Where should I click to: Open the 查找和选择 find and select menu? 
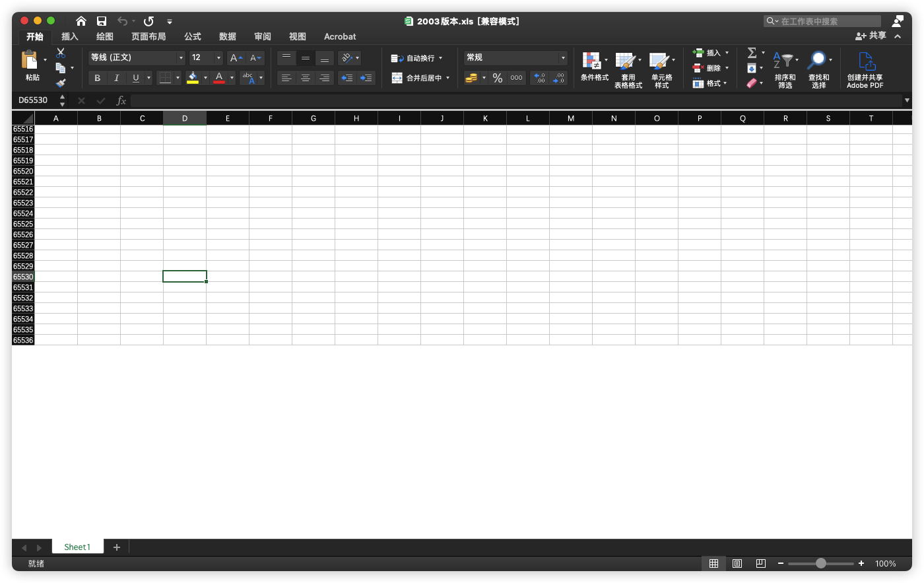819,70
